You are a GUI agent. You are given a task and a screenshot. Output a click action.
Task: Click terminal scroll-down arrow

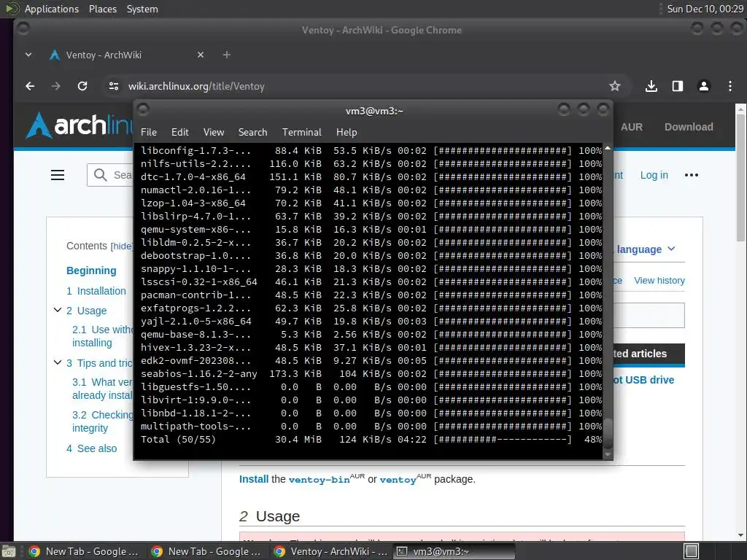point(608,455)
